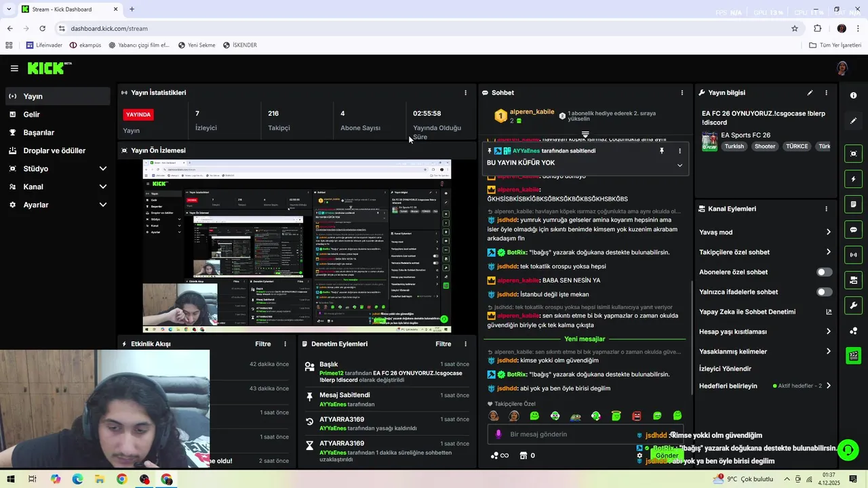Open Yavaş mod options arrow
Image resolution: width=868 pixels, height=488 pixels.
[x=828, y=232]
